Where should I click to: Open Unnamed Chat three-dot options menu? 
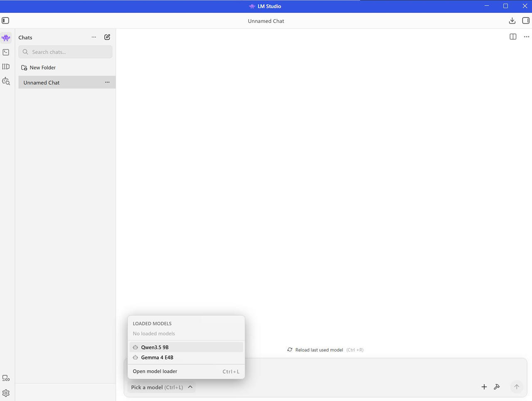click(x=107, y=82)
